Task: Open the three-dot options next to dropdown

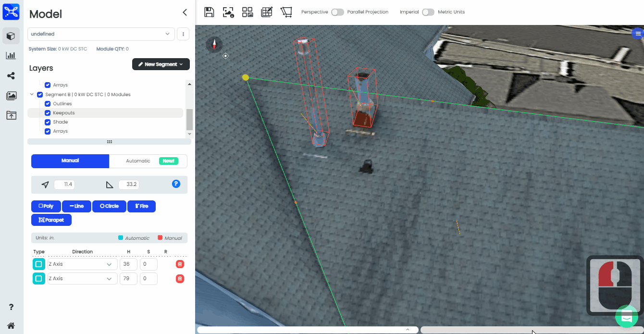Action: (x=183, y=34)
